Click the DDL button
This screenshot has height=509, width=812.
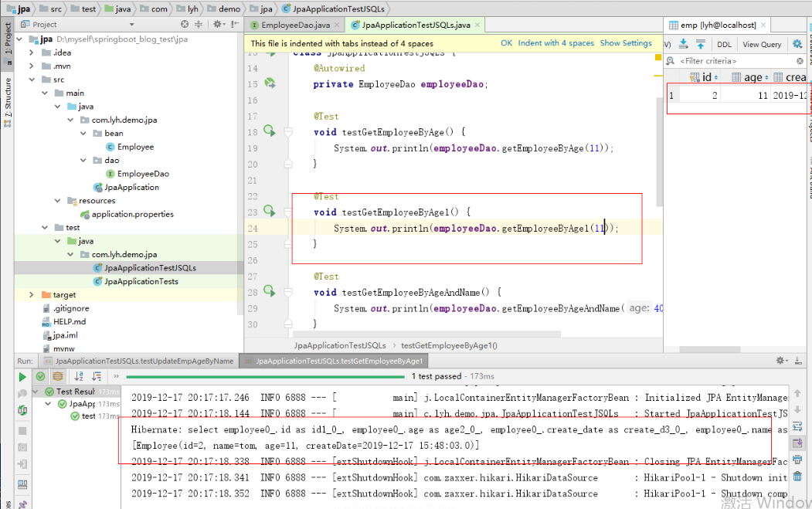[724, 45]
